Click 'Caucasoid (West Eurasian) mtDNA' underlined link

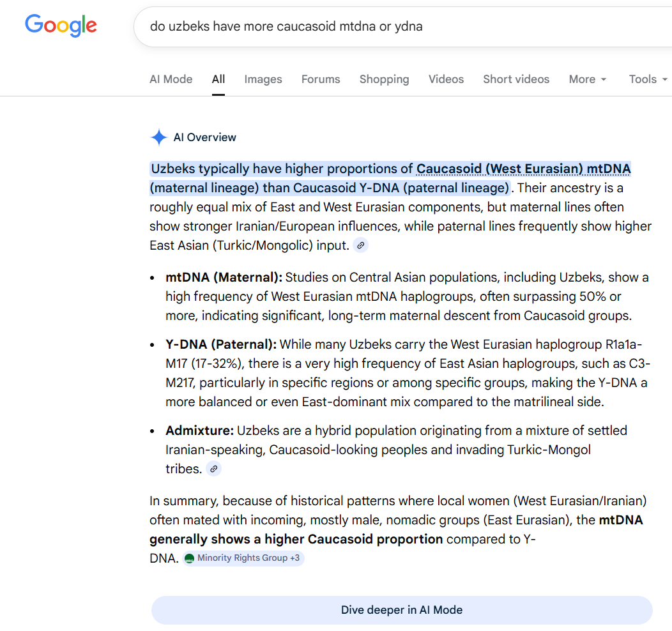(523, 169)
